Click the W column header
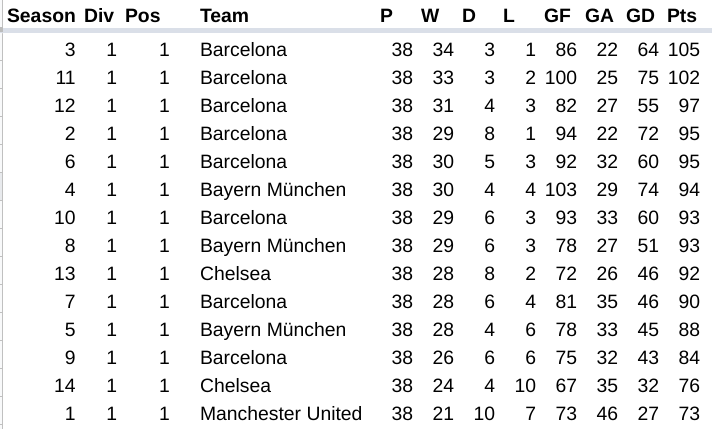712x429 pixels. [430, 16]
